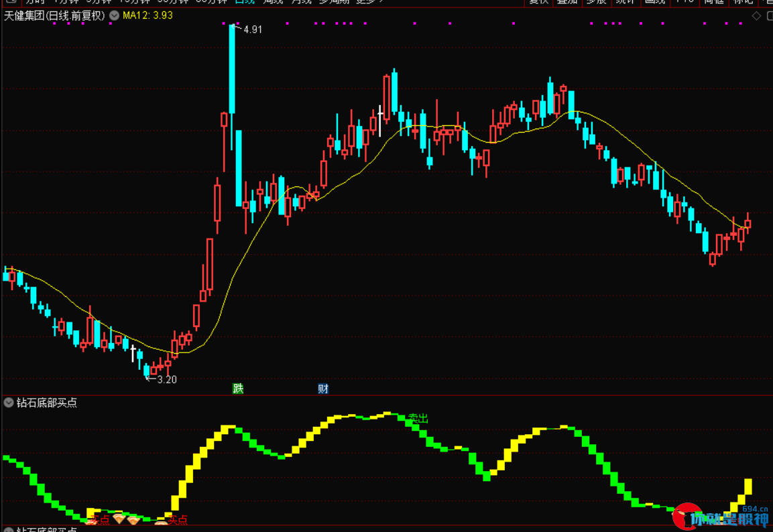Open the green 跌 event marker
The height and width of the screenshot is (532, 773).
[x=238, y=389]
